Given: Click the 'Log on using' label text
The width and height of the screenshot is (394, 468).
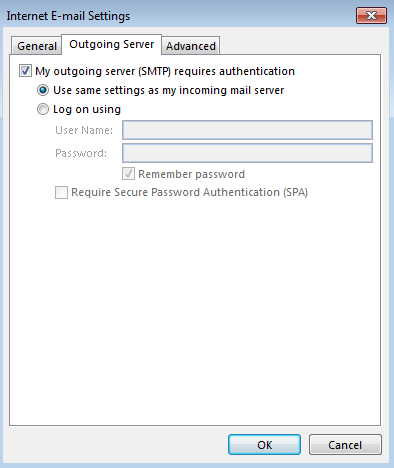Looking at the screenshot, I should [x=87, y=109].
